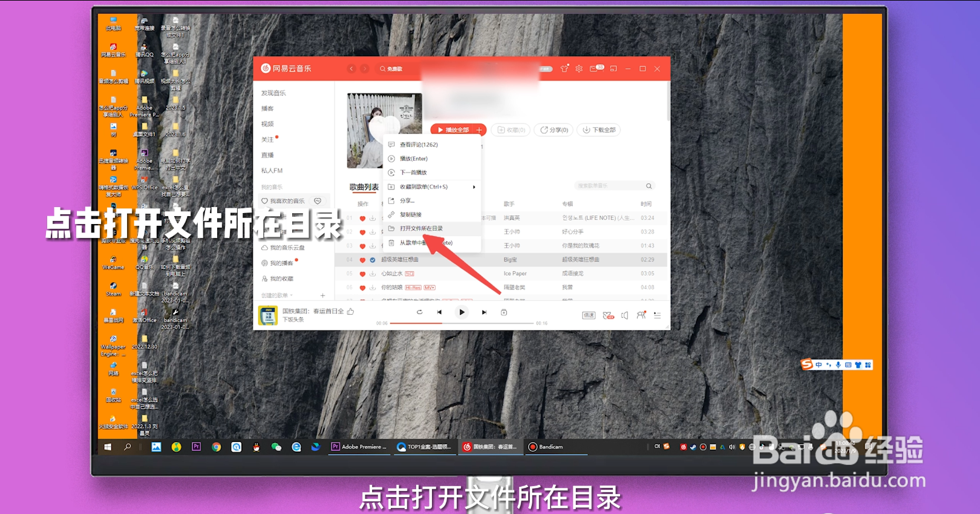Viewport: 980px width, 514px height.
Task: Click the playlist album cover thumbnail
Action: point(384,131)
